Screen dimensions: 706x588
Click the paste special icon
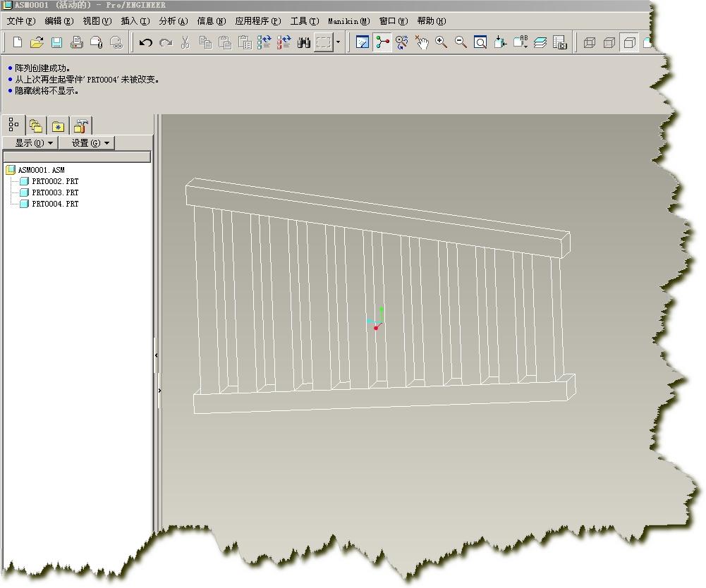245,43
